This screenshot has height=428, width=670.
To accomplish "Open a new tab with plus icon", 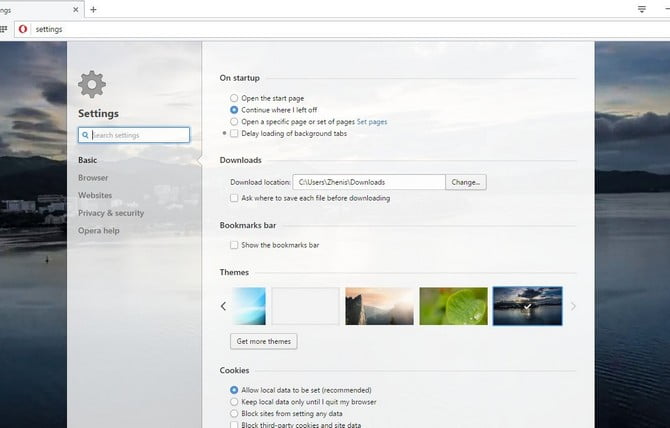I will (93, 9).
